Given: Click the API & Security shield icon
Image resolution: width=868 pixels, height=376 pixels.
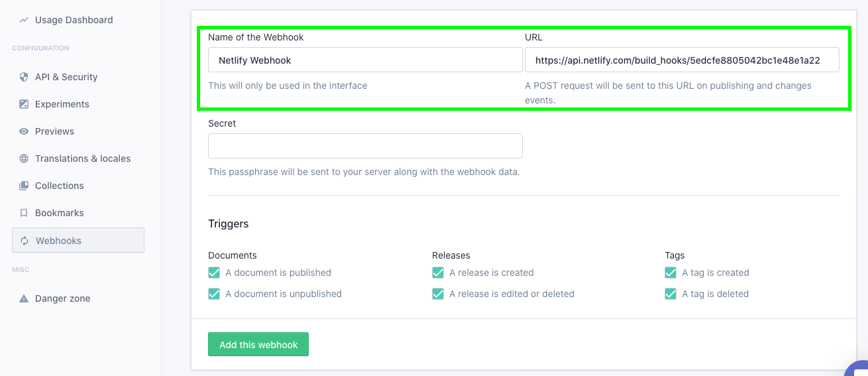Looking at the screenshot, I should [x=24, y=77].
